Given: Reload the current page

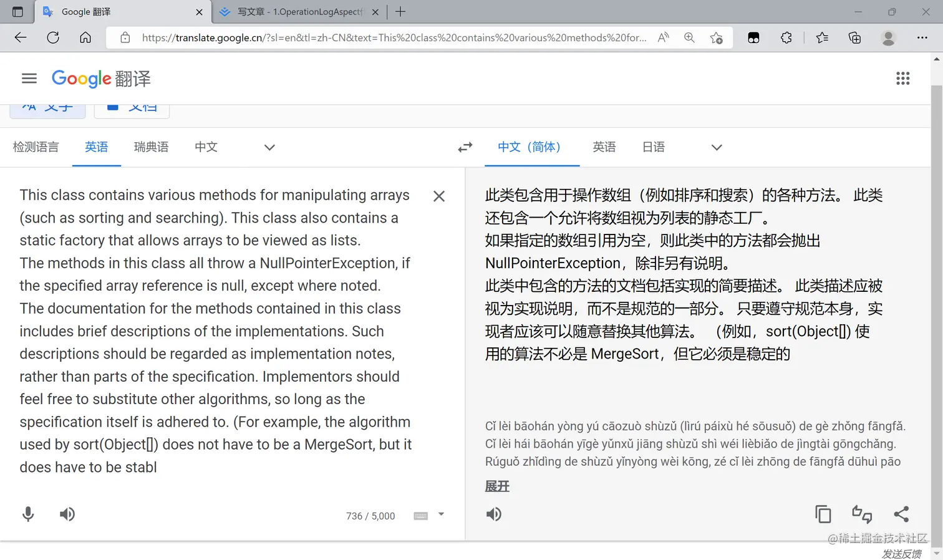Looking at the screenshot, I should 53,37.
